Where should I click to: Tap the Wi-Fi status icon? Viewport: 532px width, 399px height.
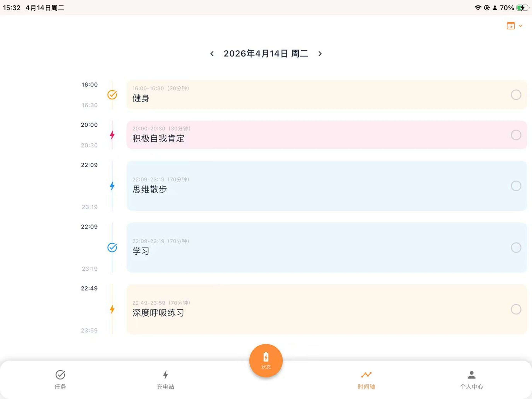coord(478,8)
